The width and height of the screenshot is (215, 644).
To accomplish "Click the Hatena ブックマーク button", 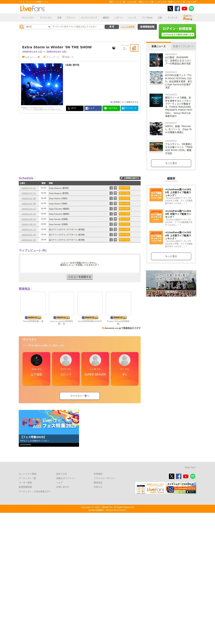I will click(129, 108).
